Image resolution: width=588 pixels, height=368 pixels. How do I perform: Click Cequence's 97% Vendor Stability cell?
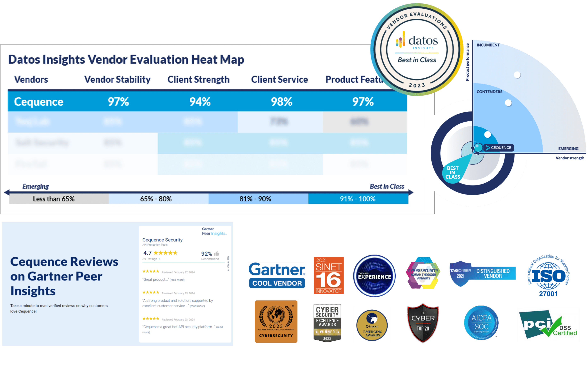[118, 101]
